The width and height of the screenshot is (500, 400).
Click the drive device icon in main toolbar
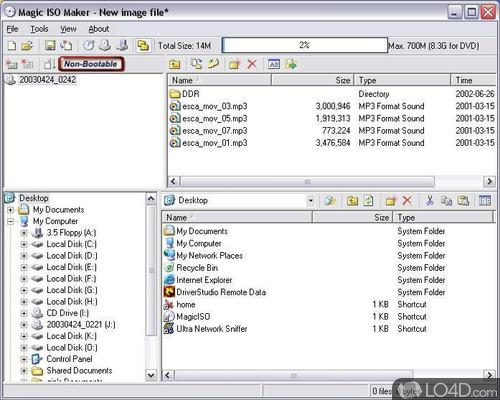tap(122, 45)
